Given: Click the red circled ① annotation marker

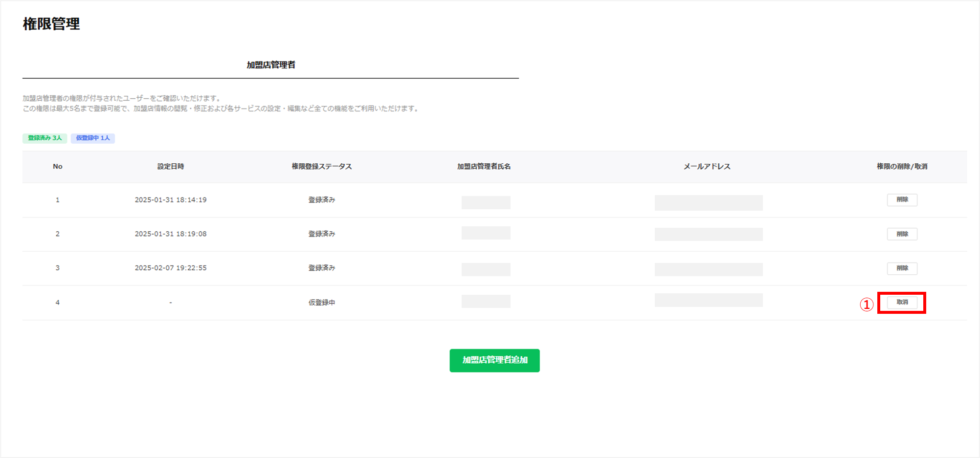Looking at the screenshot, I should 867,305.
